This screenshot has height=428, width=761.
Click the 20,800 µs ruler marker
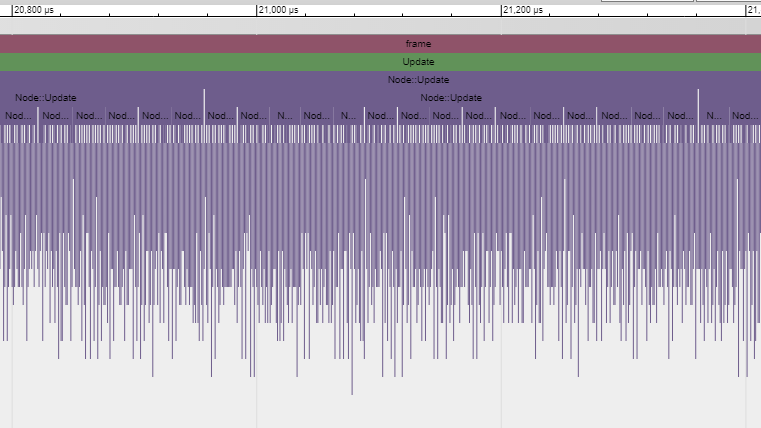point(34,10)
